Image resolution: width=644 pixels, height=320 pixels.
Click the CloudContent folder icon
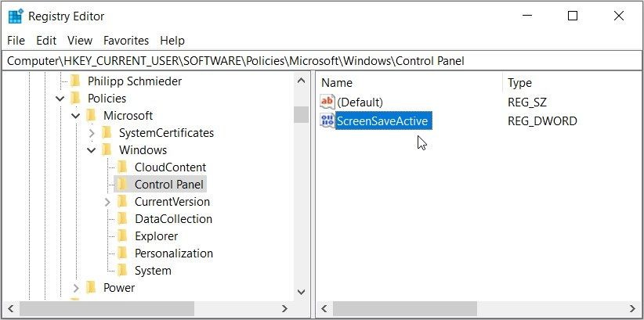122,167
